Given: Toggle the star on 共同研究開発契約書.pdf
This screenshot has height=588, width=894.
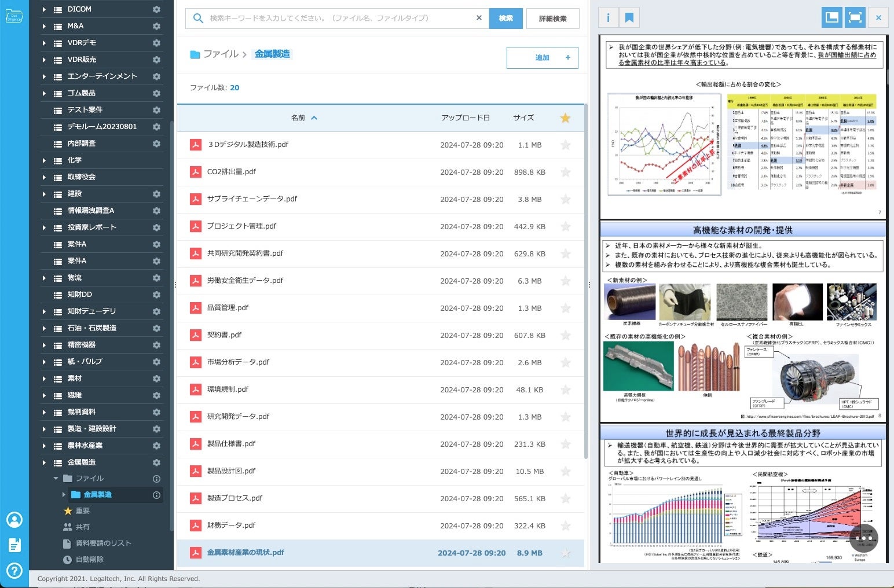Looking at the screenshot, I should coord(566,254).
